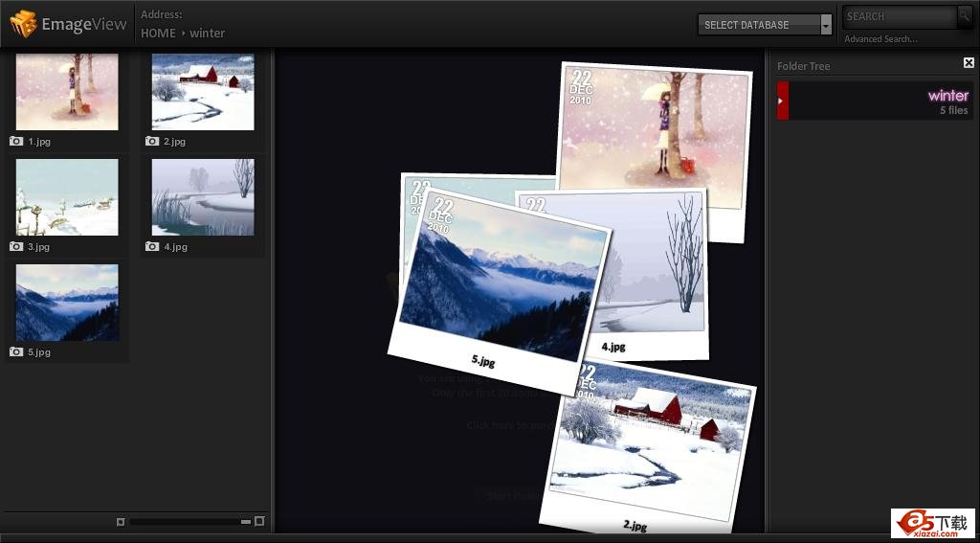
Task: Click the Folder Tree panel title
Action: coord(804,66)
